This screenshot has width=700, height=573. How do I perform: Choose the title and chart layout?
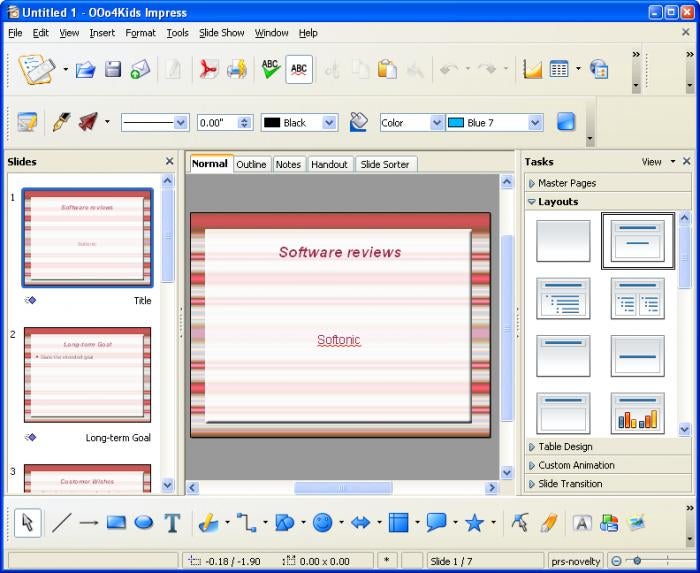638,413
